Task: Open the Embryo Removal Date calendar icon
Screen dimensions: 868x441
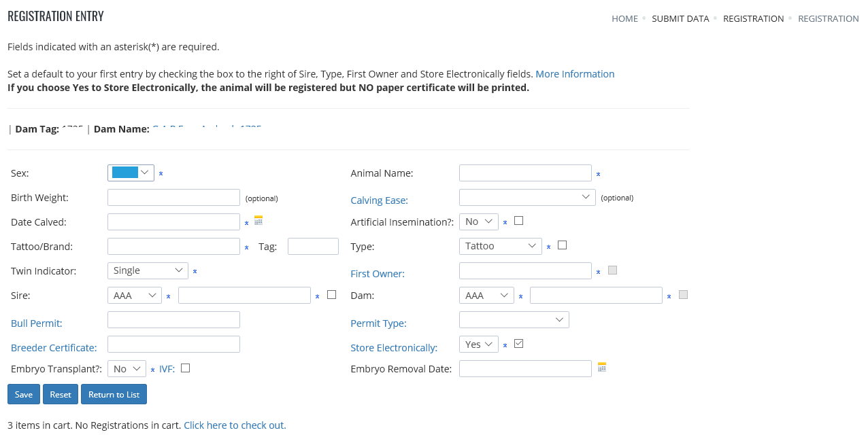Action: [602, 367]
